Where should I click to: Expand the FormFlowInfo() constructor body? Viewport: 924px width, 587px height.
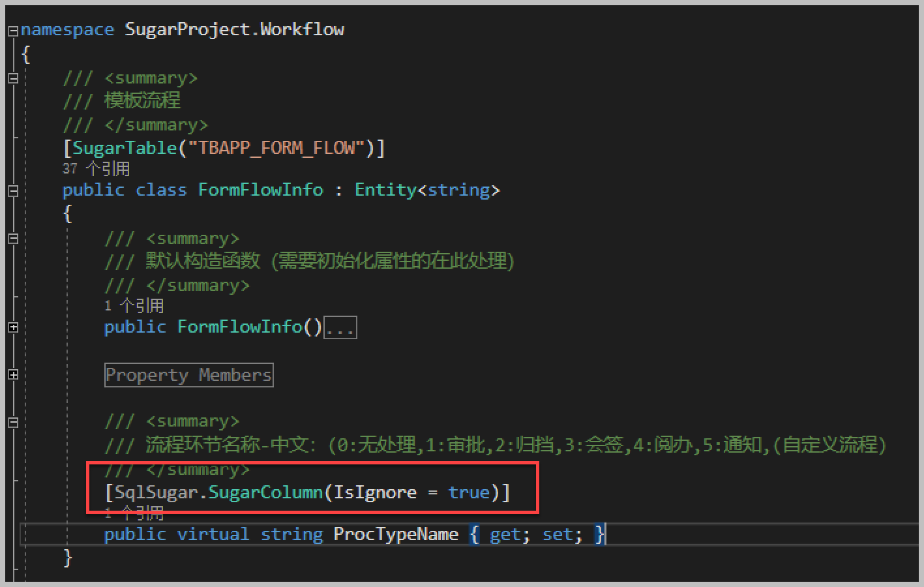(x=13, y=327)
